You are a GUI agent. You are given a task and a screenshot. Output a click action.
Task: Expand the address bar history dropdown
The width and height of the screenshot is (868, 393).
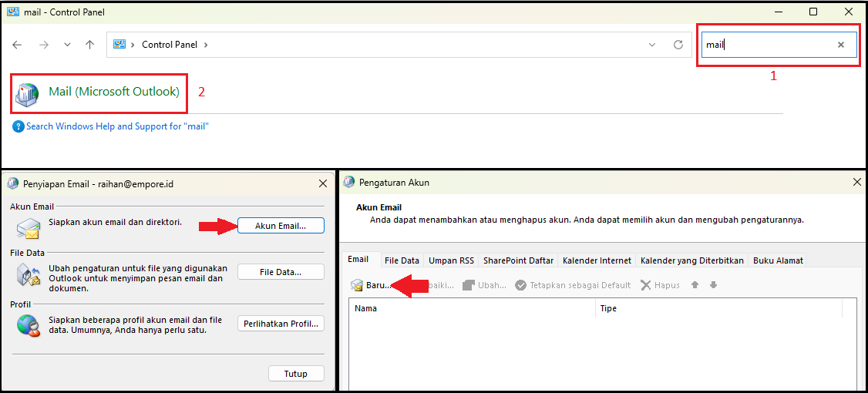(653, 45)
